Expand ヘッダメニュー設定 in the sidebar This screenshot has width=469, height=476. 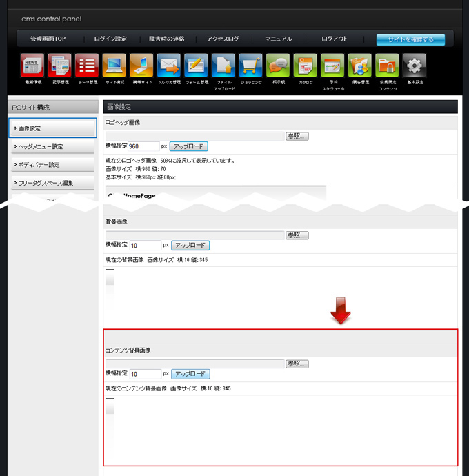tap(53, 146)
